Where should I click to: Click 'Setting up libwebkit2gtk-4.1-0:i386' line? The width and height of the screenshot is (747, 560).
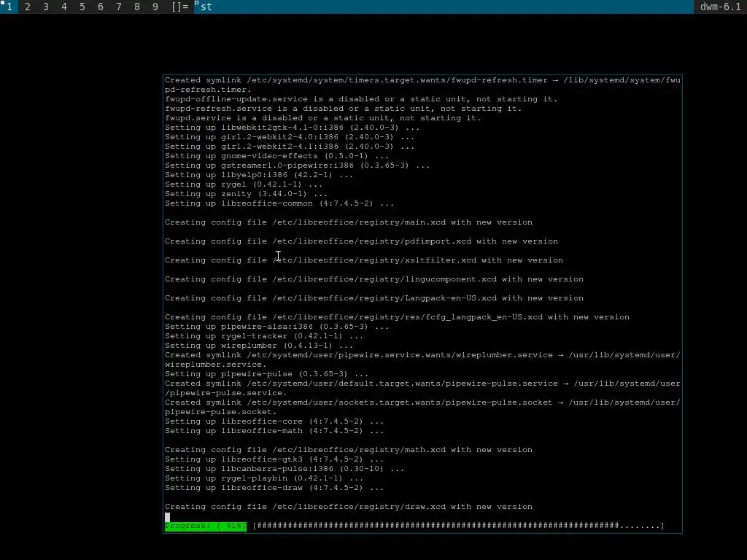pos(292,128)
